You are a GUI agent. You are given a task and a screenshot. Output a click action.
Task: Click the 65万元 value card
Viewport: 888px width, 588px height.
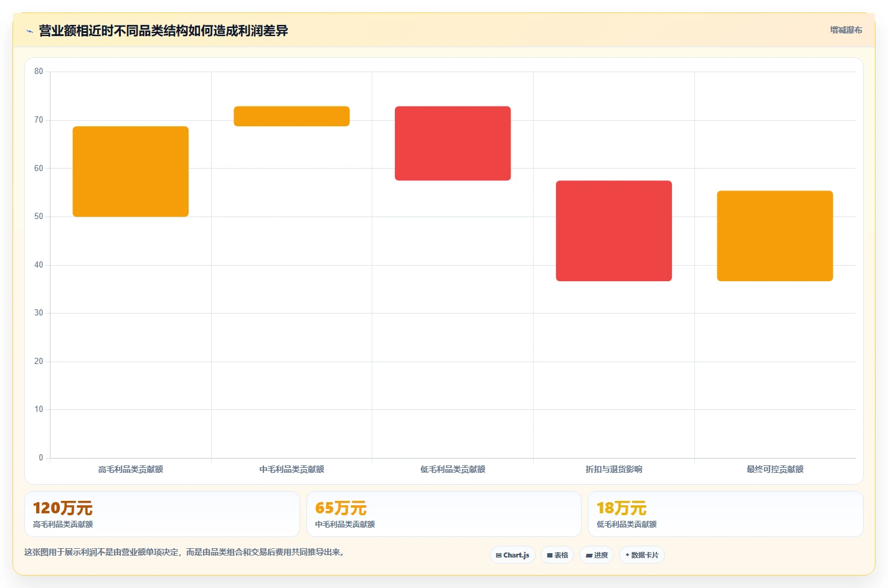444,514
